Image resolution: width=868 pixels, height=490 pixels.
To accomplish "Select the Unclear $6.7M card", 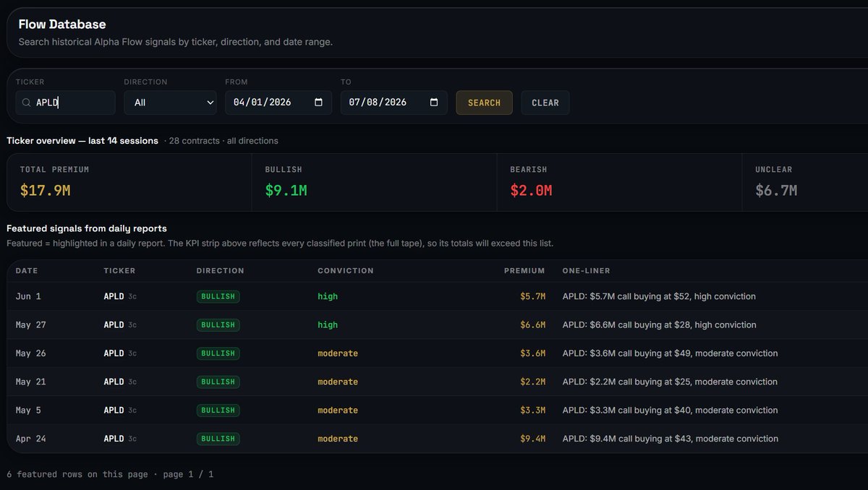I will pyautogui.click(x=805, y=182).
